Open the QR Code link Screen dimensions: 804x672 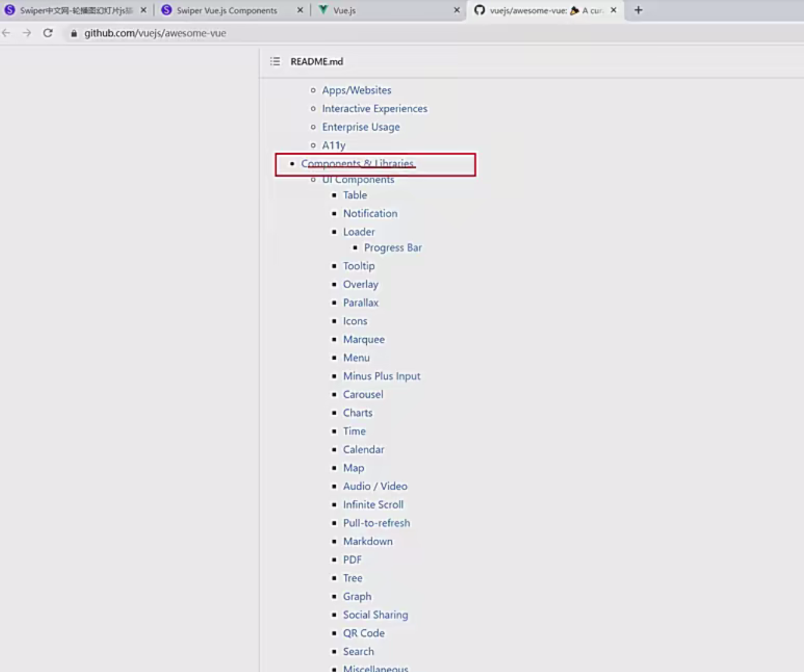tap(364, 632)
